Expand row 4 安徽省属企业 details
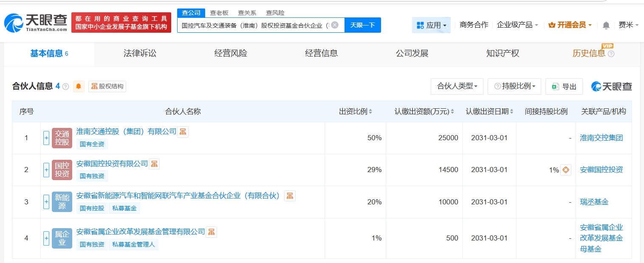 [46, 238]
